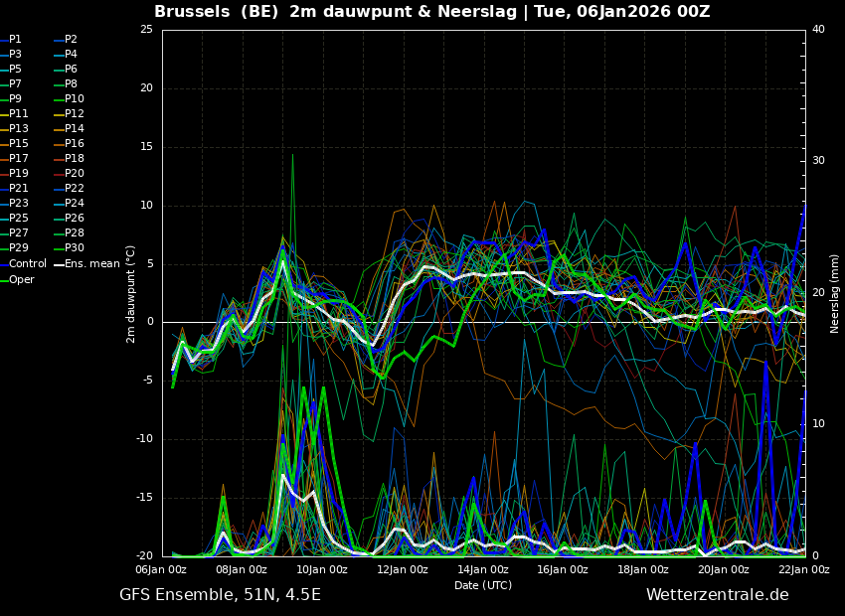
Task: Click the P1 legend label
Action: point(15,40)
